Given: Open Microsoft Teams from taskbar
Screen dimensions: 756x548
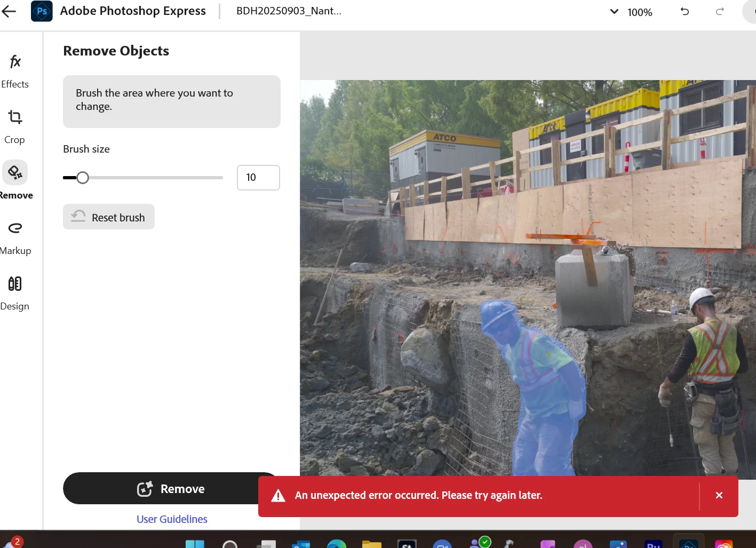Looking at the screenshot, I should click(480, 543).
